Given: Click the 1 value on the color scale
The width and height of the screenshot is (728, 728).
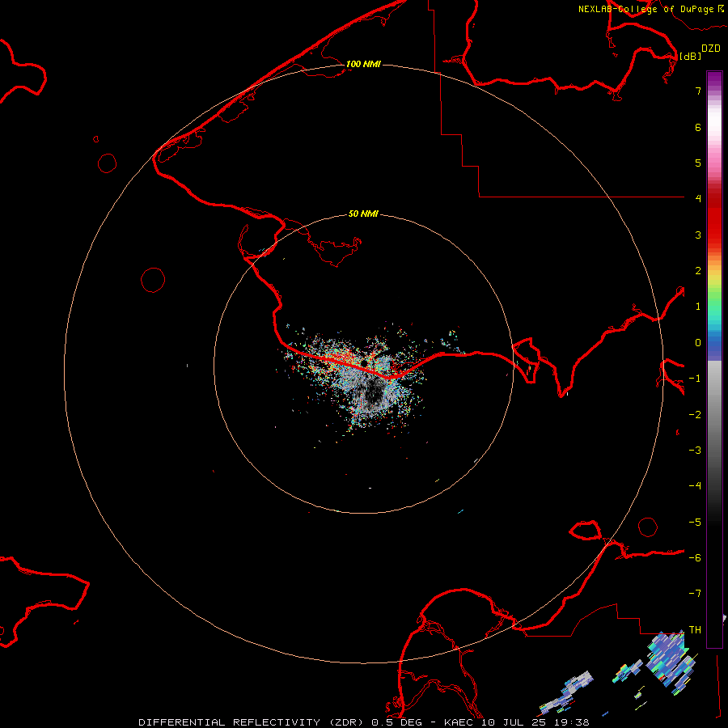Looking at the screenshot, I should pyautogui.click(x=698, y=307).
